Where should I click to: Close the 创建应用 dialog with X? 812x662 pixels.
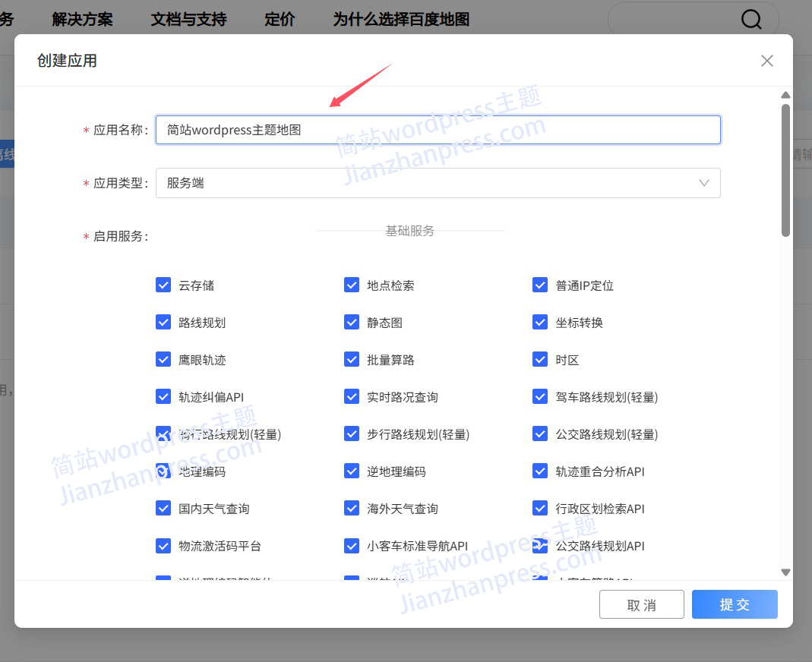pos(767,61)
